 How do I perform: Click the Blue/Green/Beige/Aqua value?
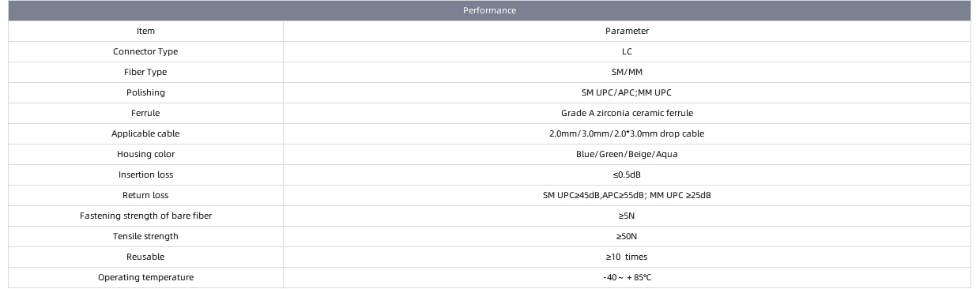[x=627, y=154]
